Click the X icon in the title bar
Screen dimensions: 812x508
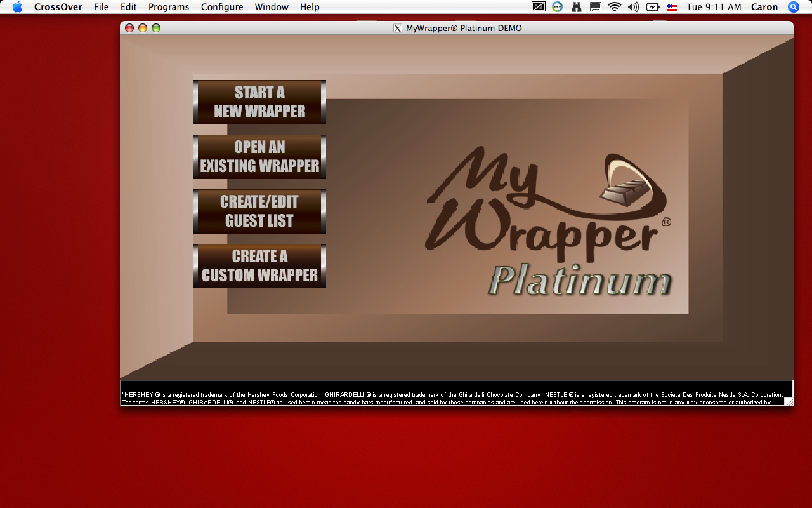[398, 28]
